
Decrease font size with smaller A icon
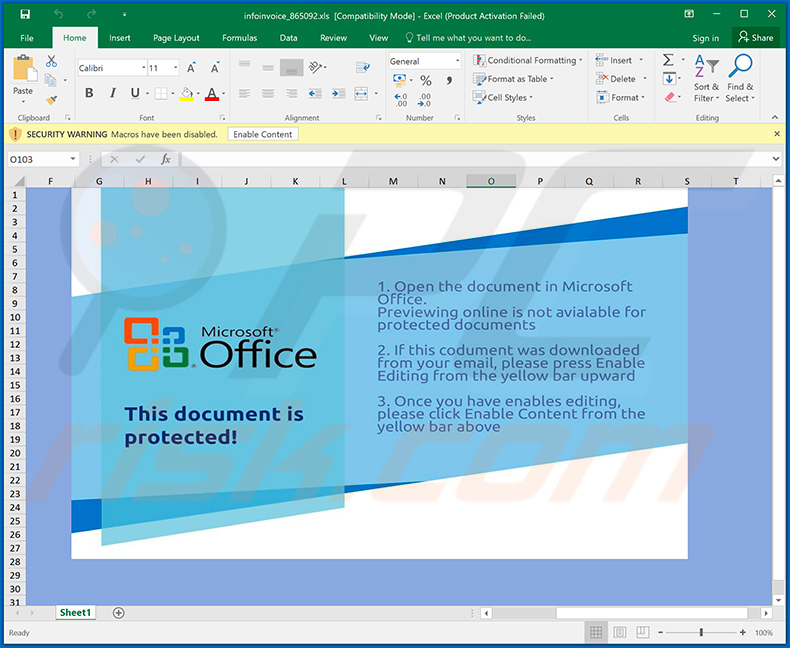click(215, 68)
